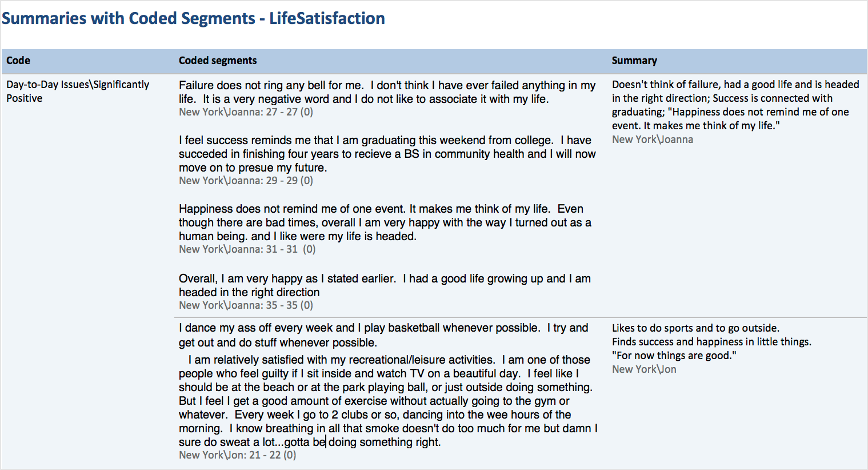This screenshot has height=470, width=868.
Task: Open source link New York\Jon: 21 - 22
Action: 237,455
